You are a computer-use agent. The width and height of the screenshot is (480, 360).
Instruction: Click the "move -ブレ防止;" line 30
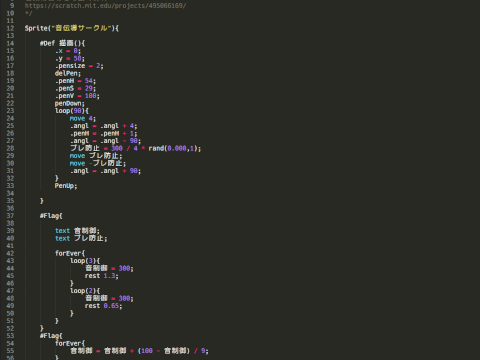pyautogui.click(x=98, y=163)
